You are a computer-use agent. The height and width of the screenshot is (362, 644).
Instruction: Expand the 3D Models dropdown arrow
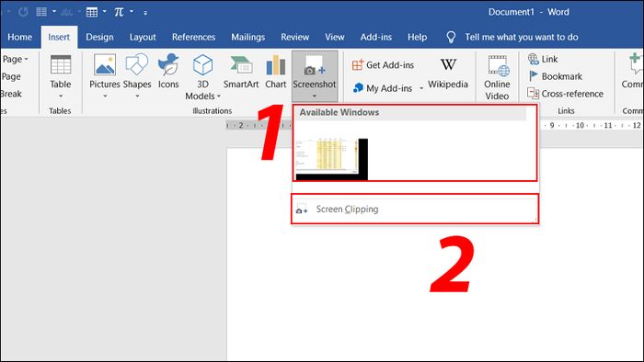[219, 96]
